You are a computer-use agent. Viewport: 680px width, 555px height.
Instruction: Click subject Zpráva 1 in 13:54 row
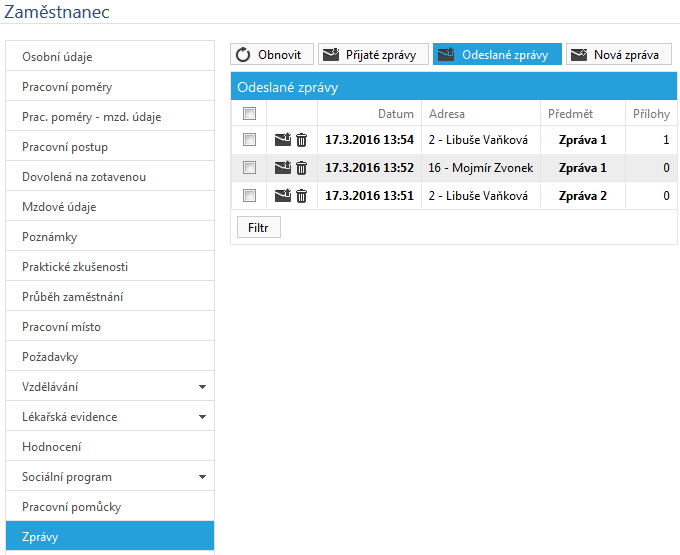[x=582, y=140]
